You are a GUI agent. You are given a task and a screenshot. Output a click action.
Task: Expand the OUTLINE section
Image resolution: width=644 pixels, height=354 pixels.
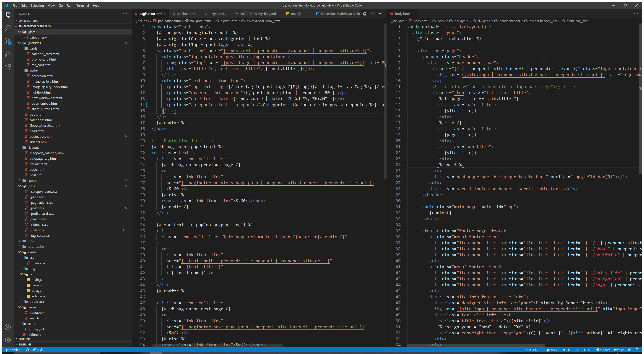(x=24, y=339)
